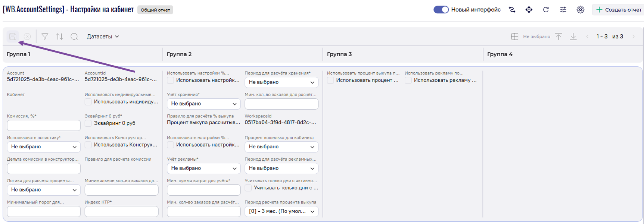Viewport: 644px width, 224px height.
Task: Refresh the report with the reload icon
Action: click(x=546, y=10)
